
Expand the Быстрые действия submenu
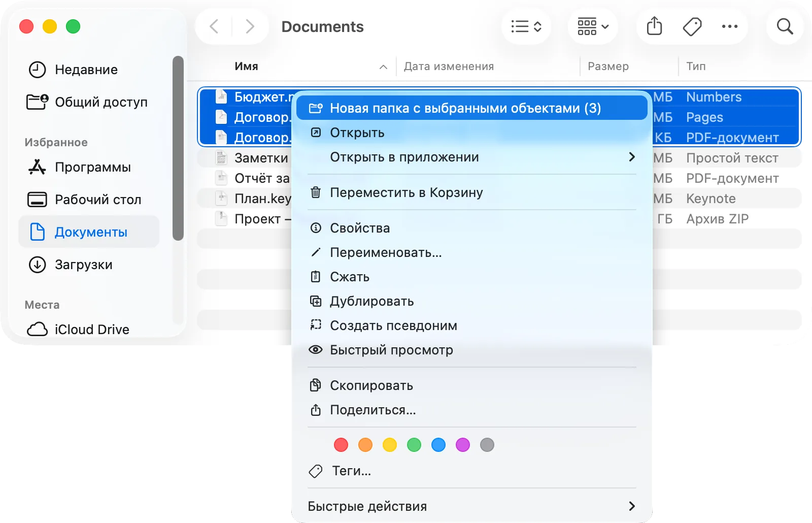pos(472,506)
